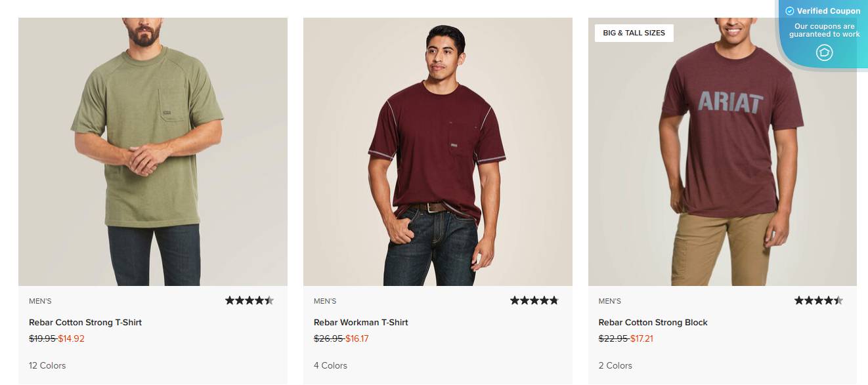
Task: Click the second star under Rebar Cotton Strong Block
Action: [x=810, y=300]
